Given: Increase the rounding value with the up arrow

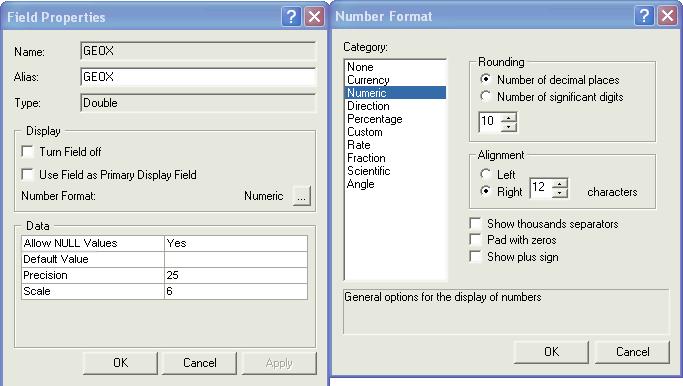Looking at the screenshot, I should [x=509, y=118].
